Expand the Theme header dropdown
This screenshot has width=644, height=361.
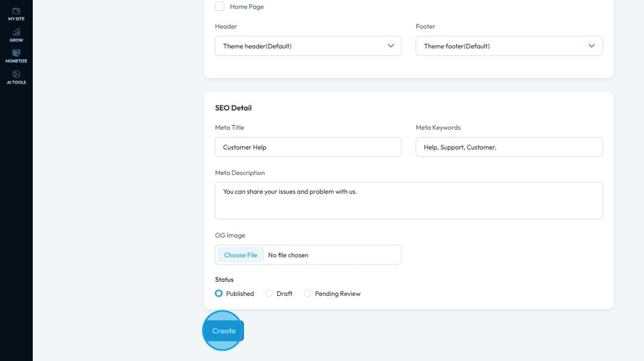point(308,45)
